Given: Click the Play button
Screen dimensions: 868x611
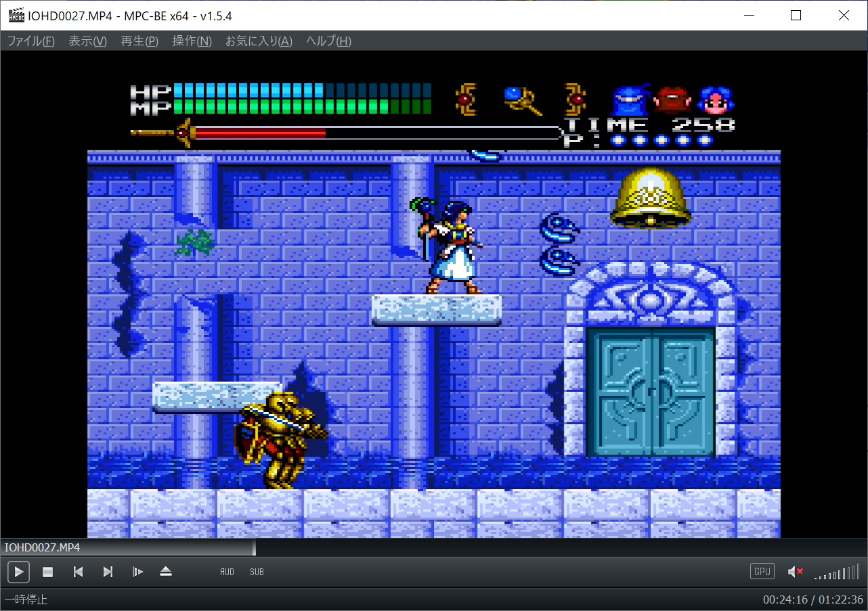Looking at the screenshot, I should [x=19, y=572].
